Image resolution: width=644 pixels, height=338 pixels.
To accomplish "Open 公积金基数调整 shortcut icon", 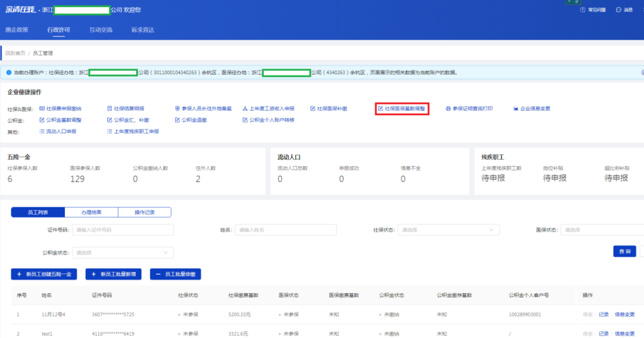I will (42, 120).
